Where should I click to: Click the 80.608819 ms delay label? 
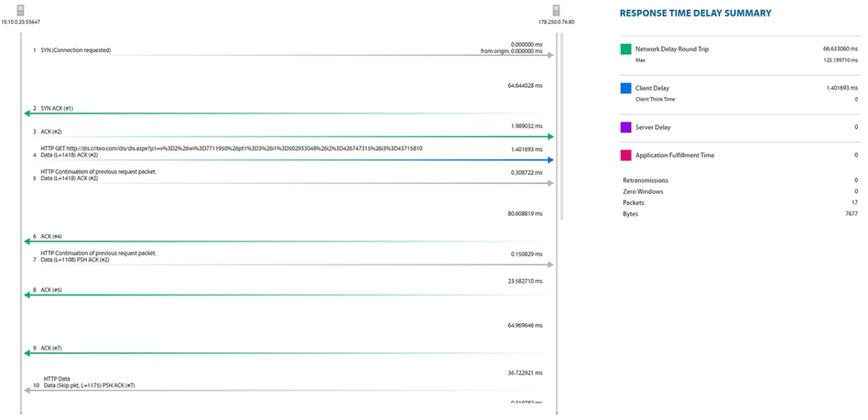pos(525,214)
